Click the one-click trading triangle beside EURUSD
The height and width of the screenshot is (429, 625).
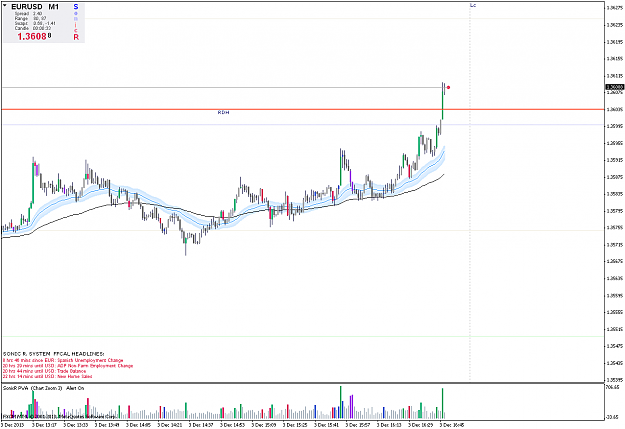click(x=5, y=6)
